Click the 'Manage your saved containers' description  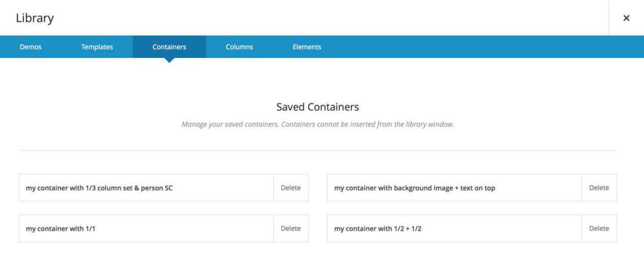[x=318, y=124]
